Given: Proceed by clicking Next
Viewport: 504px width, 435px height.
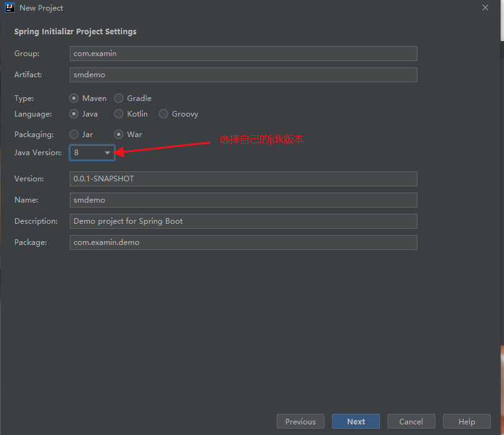Looking at the screenshot, I should tap(356, 422).
